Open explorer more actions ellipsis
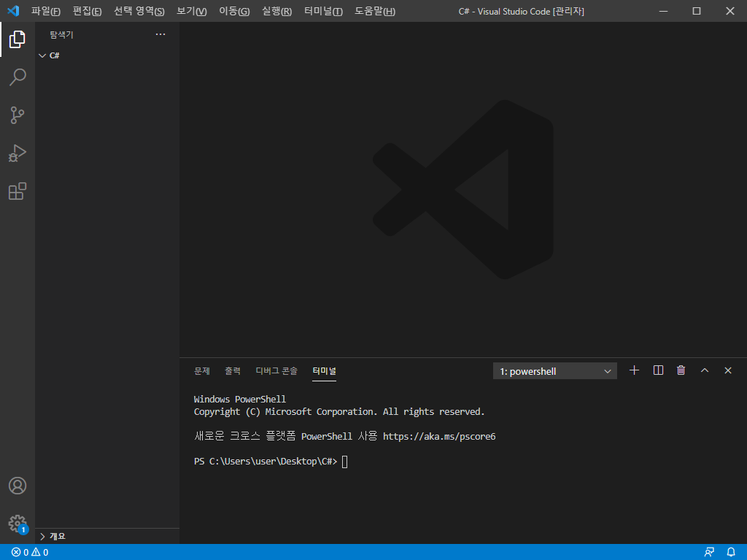 160,34
